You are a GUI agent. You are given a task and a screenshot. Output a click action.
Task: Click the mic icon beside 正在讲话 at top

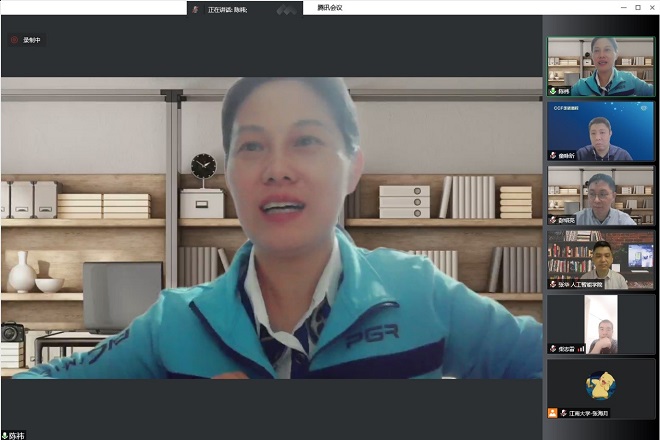tap(196, 9)
